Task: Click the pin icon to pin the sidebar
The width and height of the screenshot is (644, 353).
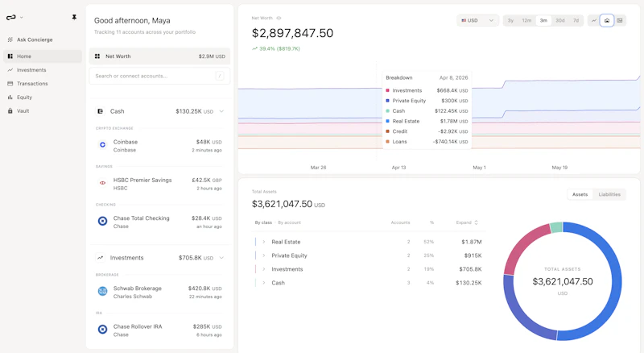Action: click(x=74, y=17)
